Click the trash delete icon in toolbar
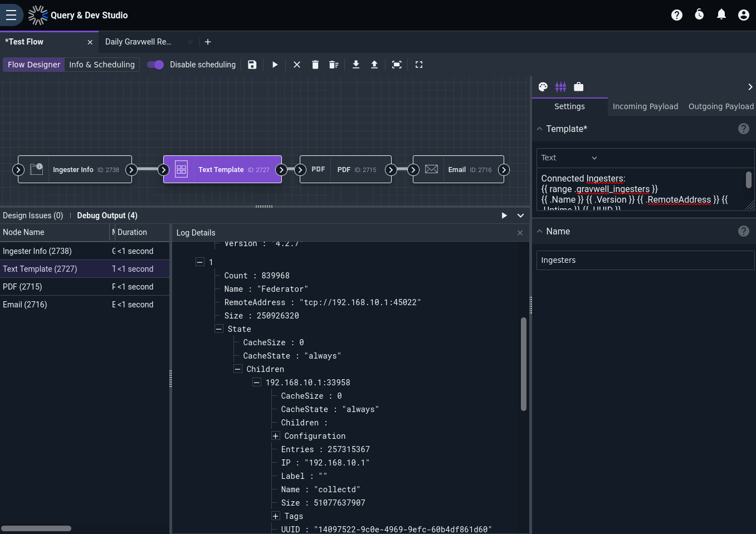The height and width of the screenshot is (534, 756). [315, 65]
